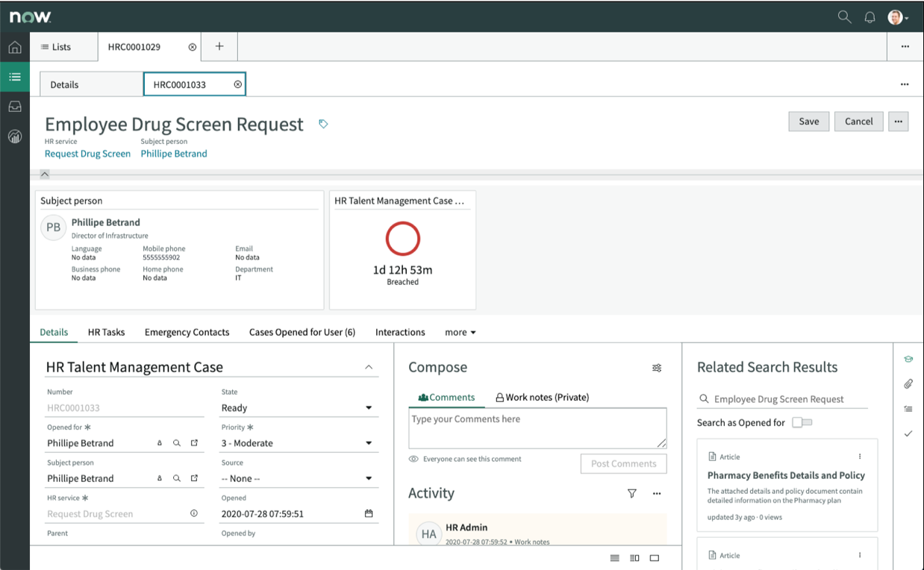924x570 pixels.
Task: Open the attachments paperclip icon
Action: [x=908, y=384]
